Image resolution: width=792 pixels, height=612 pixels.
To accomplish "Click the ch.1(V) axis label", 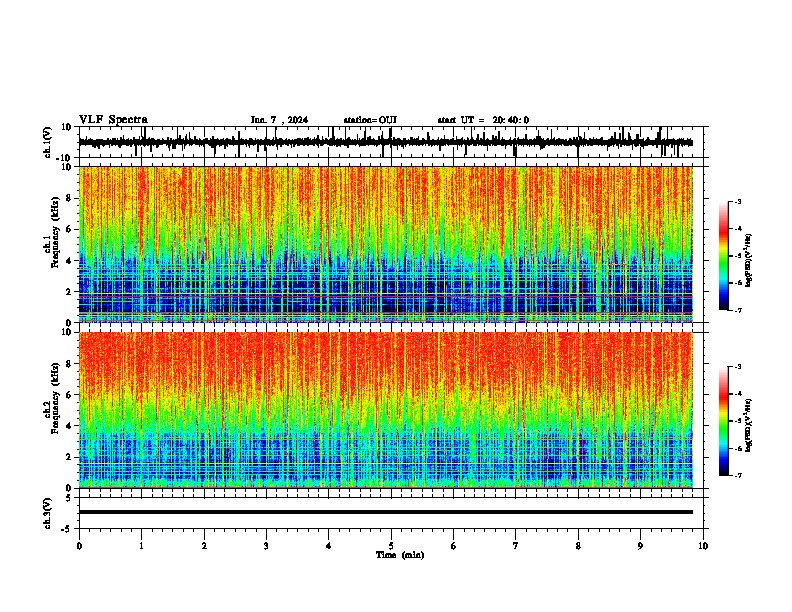I will (48, 142).
